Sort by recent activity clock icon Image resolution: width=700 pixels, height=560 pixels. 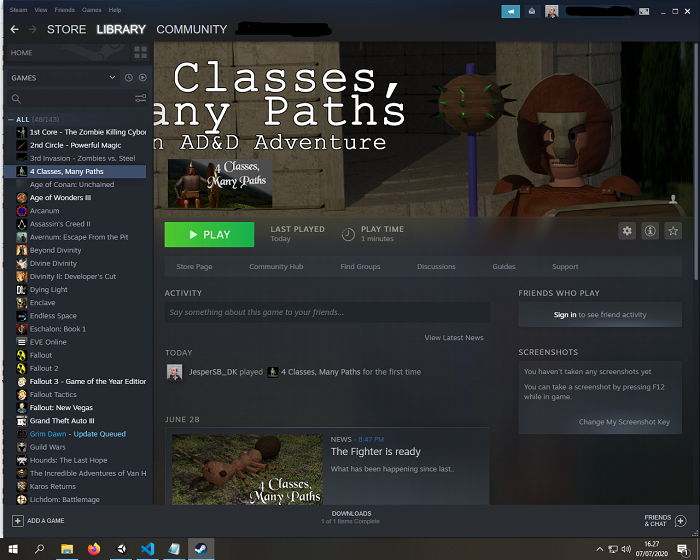click(129, 78)
